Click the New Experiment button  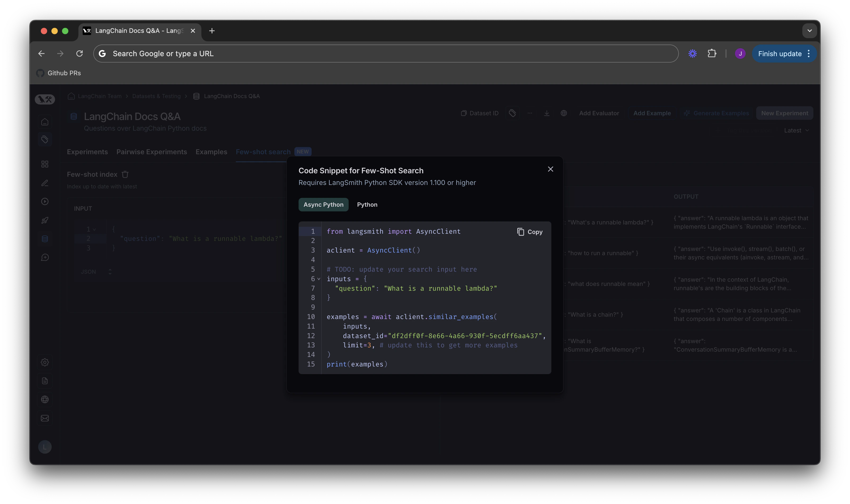point(785,113)
